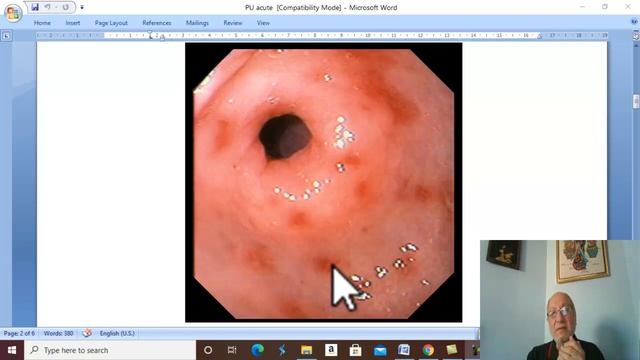
Task: Save the document from Quick Access toolbar
Action: (x=35, y=7)
